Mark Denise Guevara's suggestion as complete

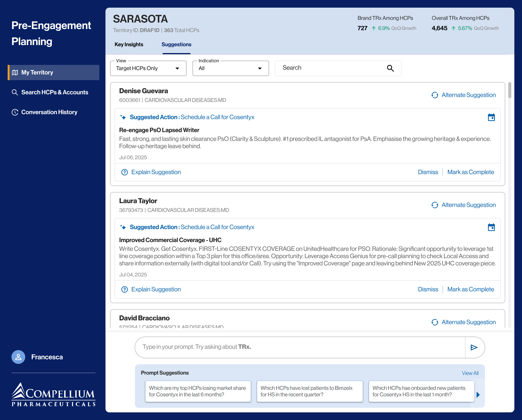tap(470, 172)
